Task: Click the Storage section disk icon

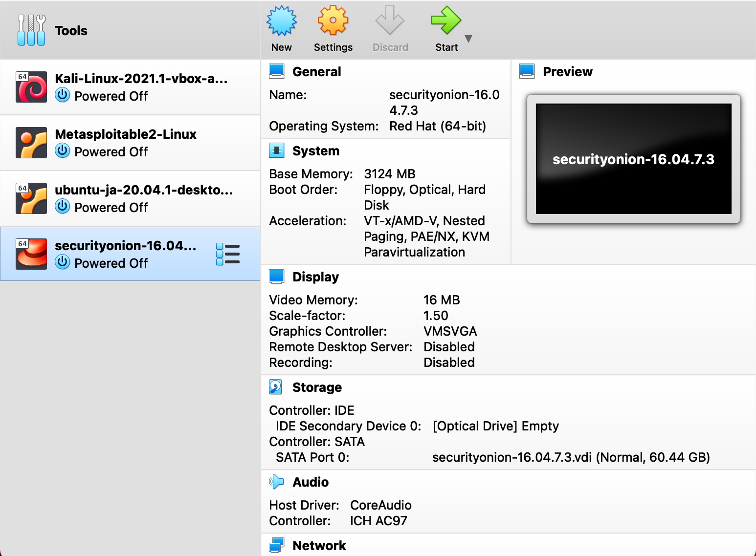Action: (x=275, y=386)
